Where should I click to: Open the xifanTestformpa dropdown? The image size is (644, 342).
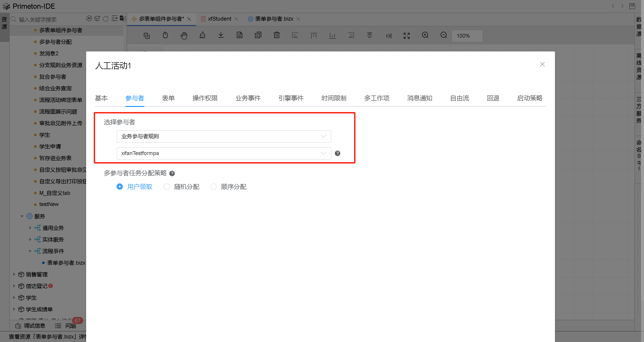click(223, 153)
